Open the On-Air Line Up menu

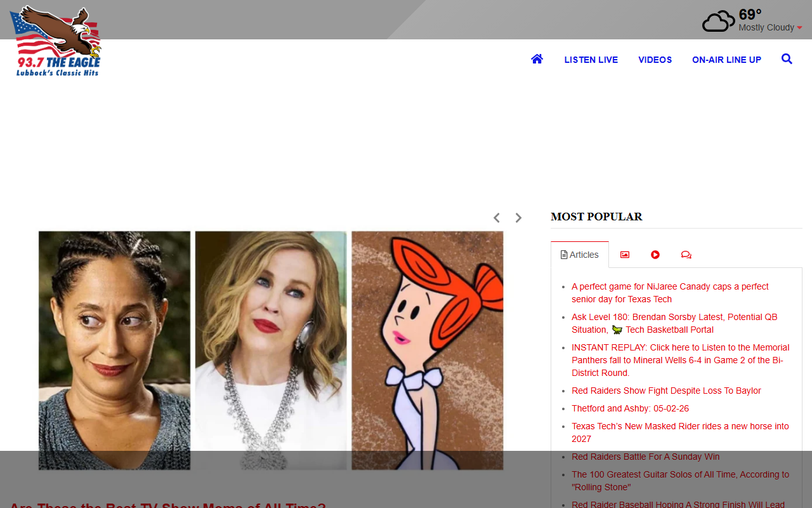726,60
